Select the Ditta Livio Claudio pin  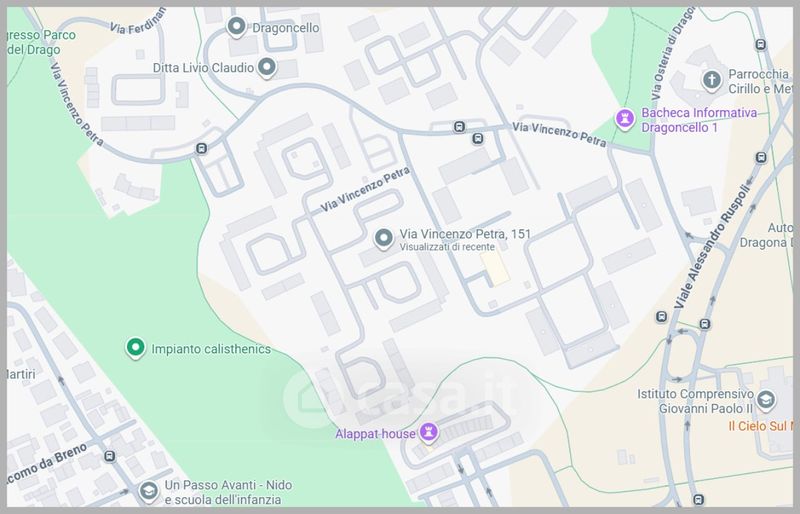pyautogui.click(x=266, y=67)
